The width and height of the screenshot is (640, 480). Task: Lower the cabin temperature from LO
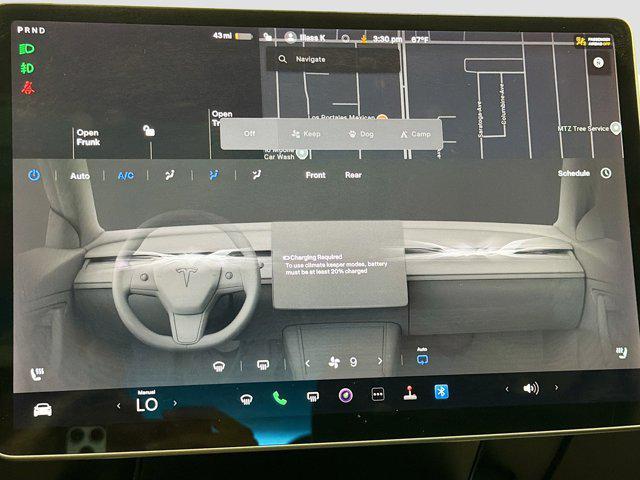[119, 406]
